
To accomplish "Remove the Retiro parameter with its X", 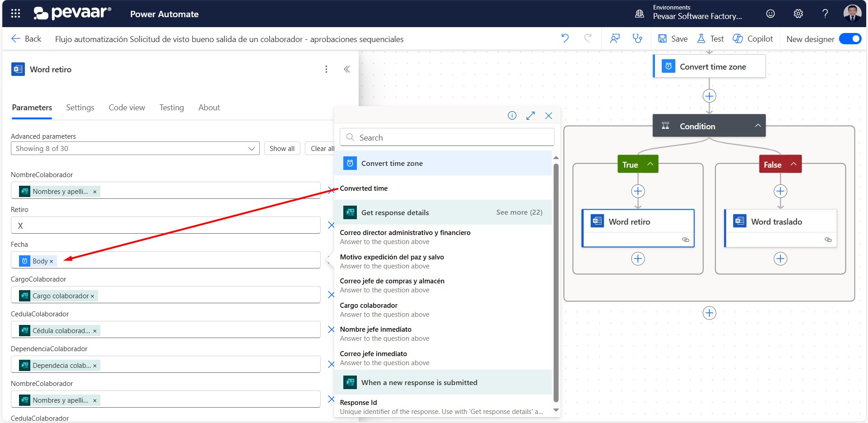I will tap(331, 225).
